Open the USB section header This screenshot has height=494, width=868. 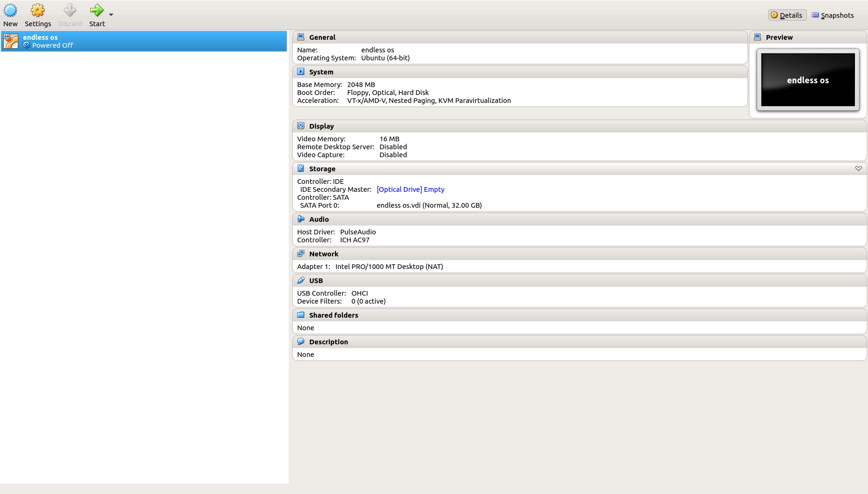pos(580,281)
